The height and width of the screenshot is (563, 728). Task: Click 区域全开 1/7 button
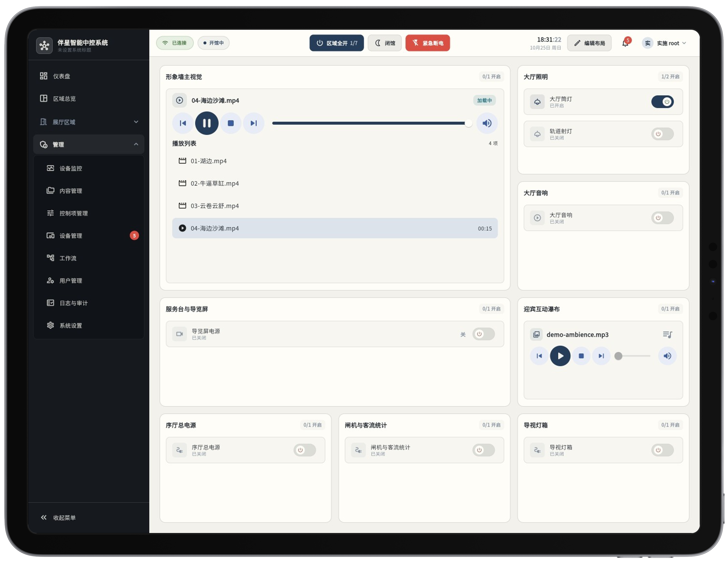point(336,43)
